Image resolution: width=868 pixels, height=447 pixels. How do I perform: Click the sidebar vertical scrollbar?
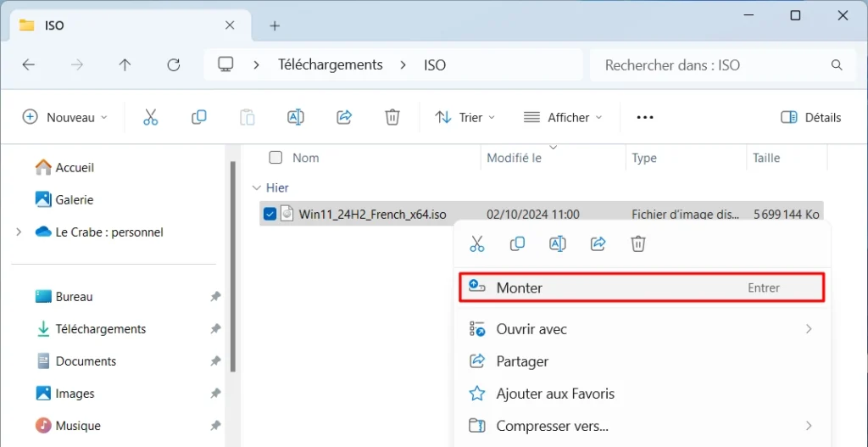pos(233,265)
